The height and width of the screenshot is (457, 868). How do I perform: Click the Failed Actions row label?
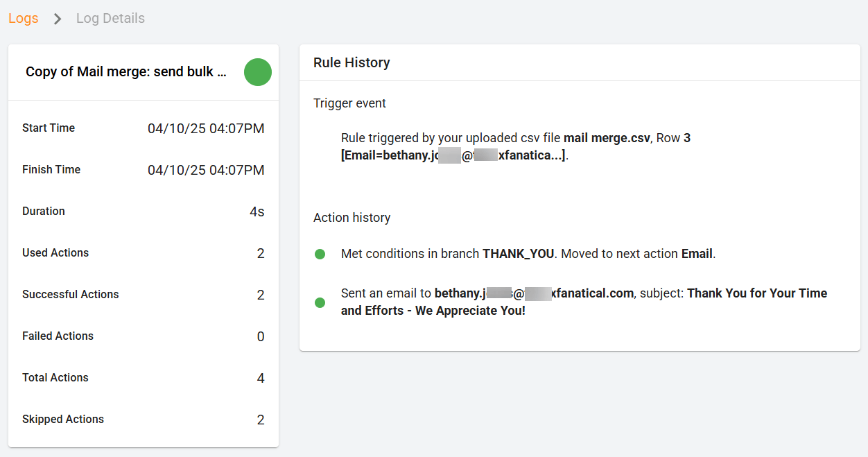58,336
